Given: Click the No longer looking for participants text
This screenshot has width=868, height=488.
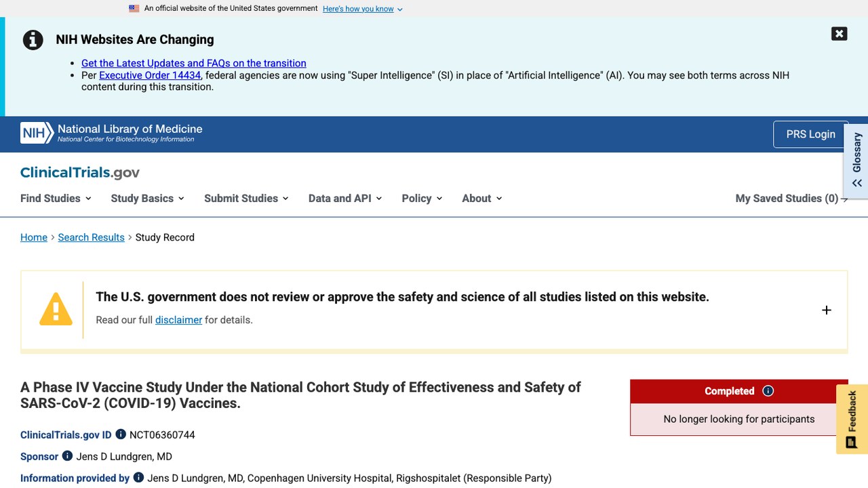Looking at the screenshot, I should (739, 419).
